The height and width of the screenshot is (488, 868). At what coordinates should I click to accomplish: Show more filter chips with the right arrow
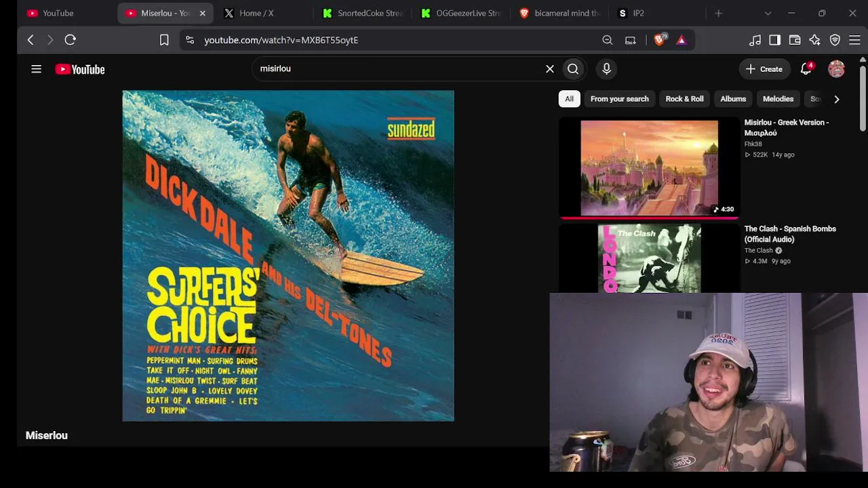click(837, 99)
